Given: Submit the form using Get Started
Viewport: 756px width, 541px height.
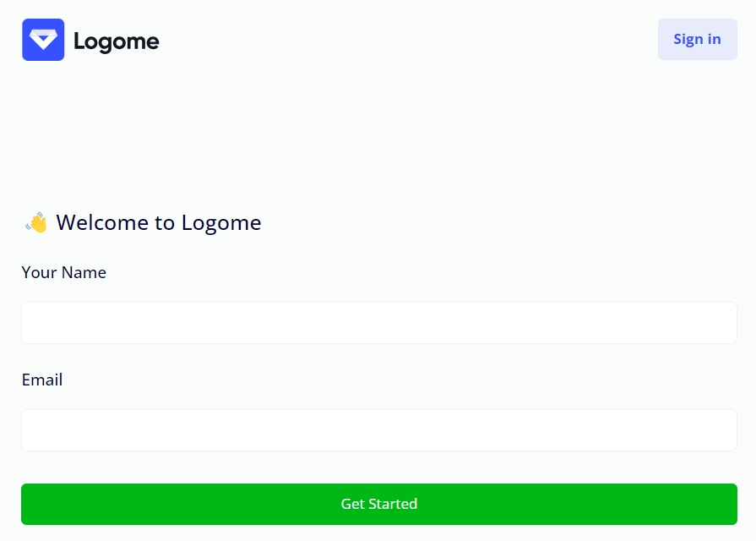Looking at the screenshot, I should pos(378,504).
